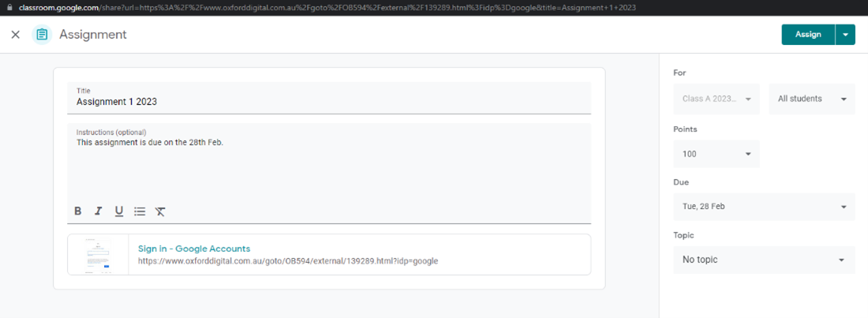Change the Points value dropdown
The height and width of the screenshot is (318, 868).
click(x=716, y=154)
